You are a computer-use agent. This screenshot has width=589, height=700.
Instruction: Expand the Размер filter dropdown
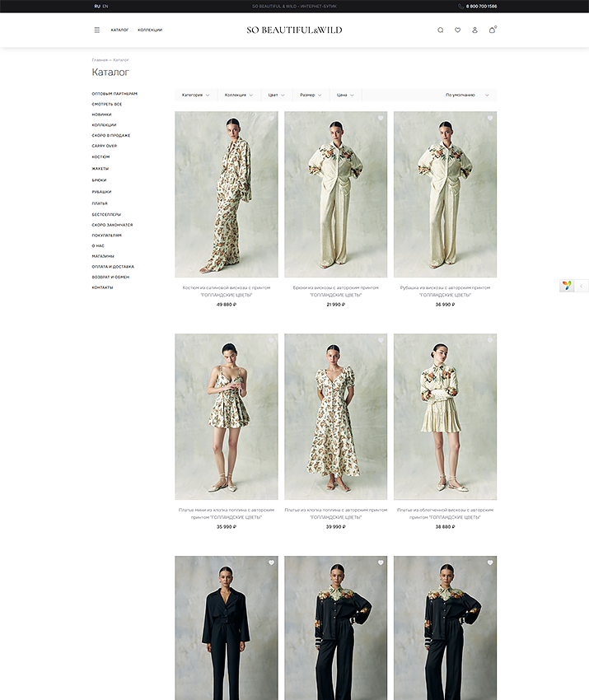click(x=311, y=95)
